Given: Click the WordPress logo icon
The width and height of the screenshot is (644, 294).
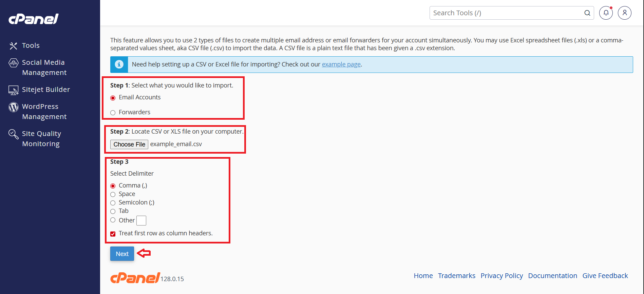Looking at the screenshot, I should (x=13, y=107).
